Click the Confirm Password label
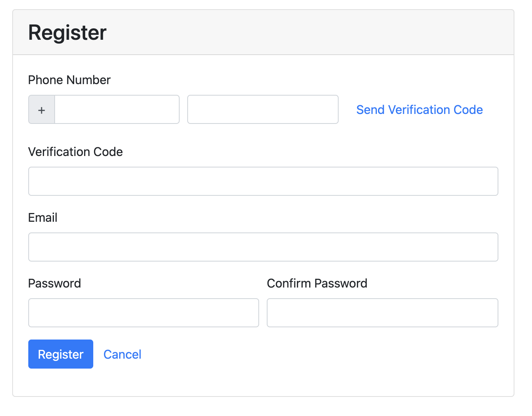The image size is (532, 416). click(x=317, y=283)
